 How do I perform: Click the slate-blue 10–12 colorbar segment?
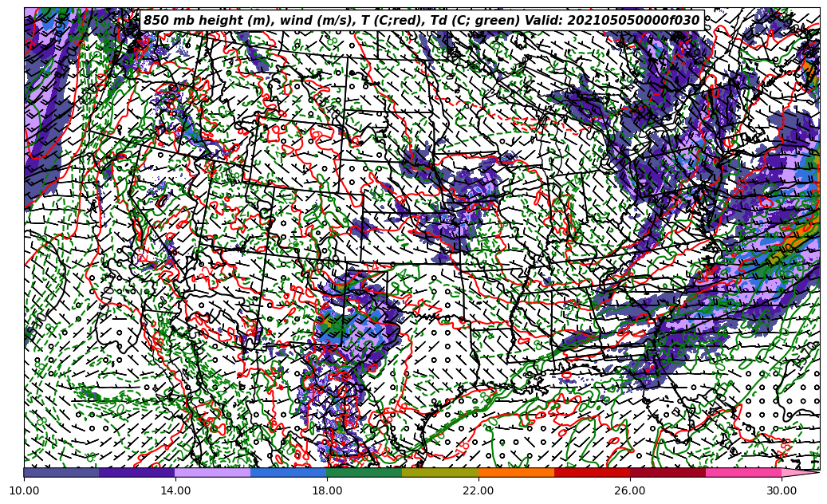[x=61, y=472]
